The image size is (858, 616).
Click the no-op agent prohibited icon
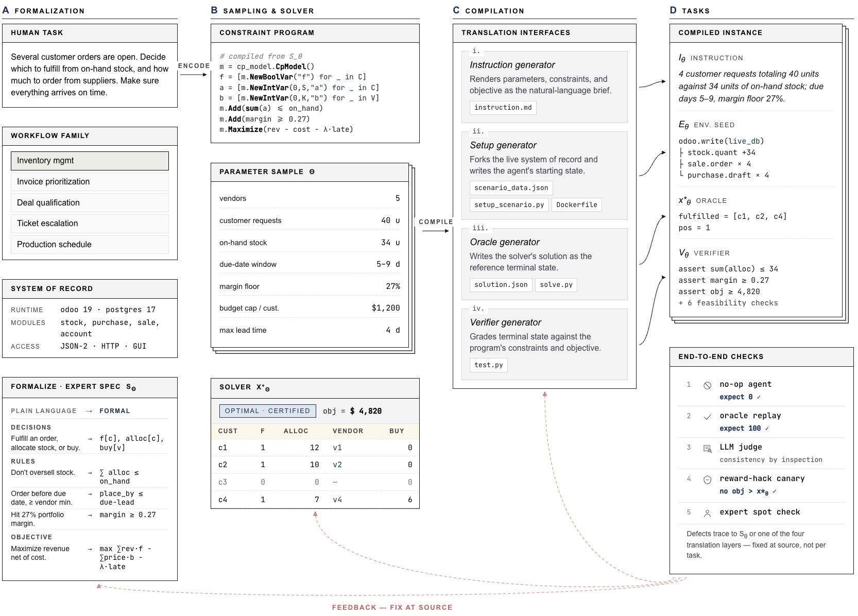click(707, 385)
